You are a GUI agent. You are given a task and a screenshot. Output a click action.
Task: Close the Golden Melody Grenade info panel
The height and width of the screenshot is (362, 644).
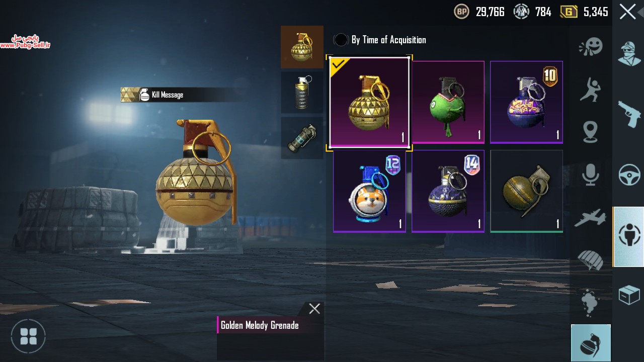coord(314,309)
